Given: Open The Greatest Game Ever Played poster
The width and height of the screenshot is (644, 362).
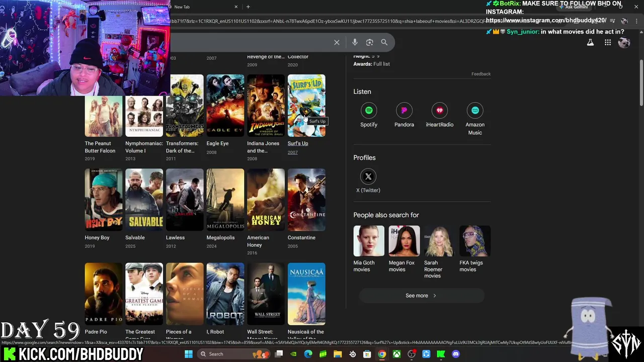Looking at the screenshot, I should 144,294.
